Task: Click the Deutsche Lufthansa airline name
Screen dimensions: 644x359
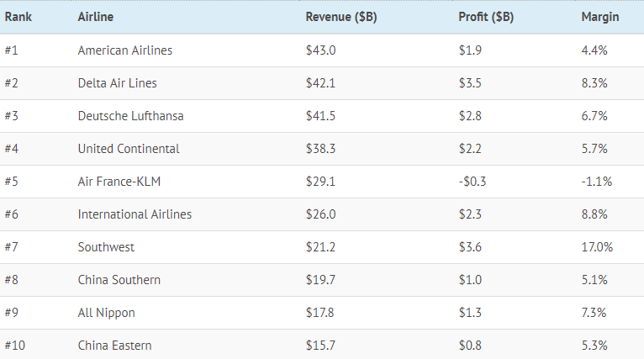Action: (130, 116)
